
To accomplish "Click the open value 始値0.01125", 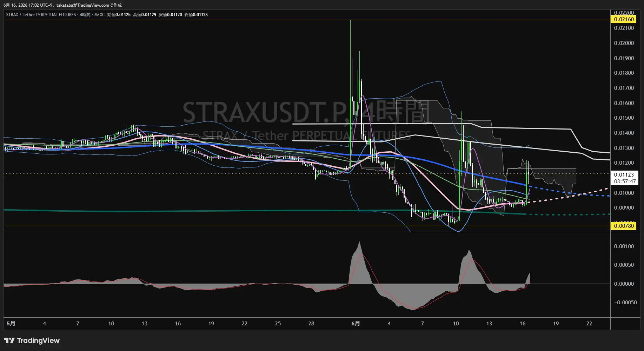I will [x=119, y=15].
